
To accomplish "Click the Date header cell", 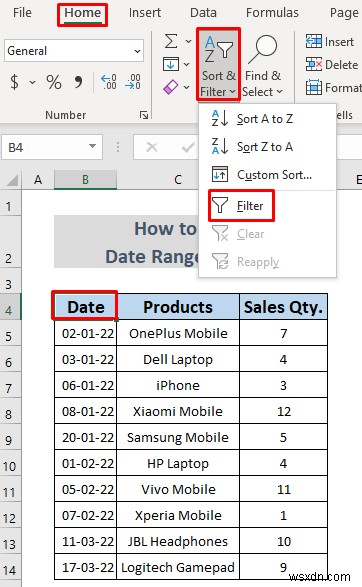I will (x=85, y=307).
